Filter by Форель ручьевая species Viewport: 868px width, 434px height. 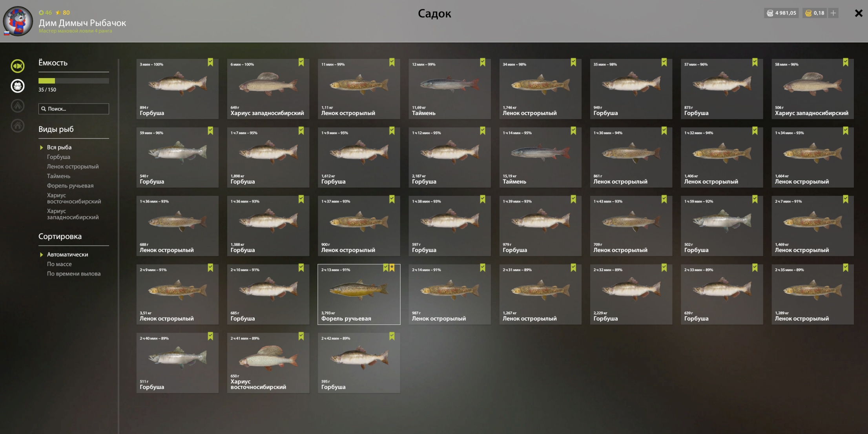click(x=70, y=186)
